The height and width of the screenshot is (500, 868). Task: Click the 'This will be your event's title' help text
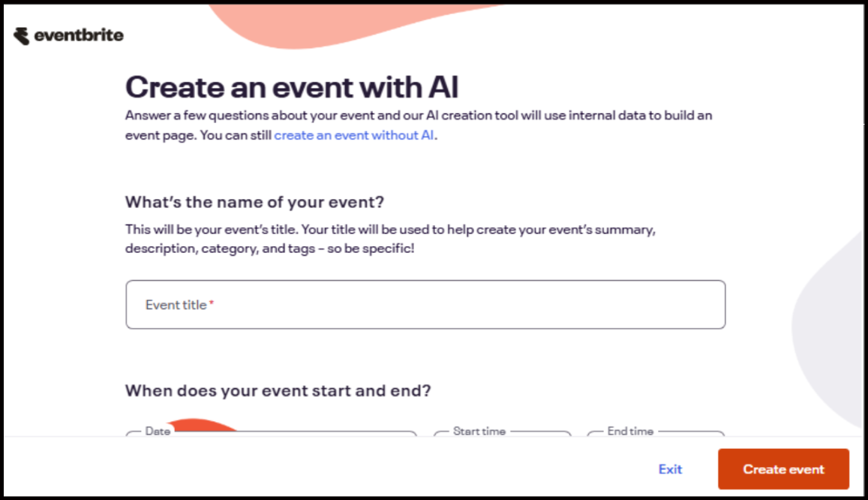(390, 229)
